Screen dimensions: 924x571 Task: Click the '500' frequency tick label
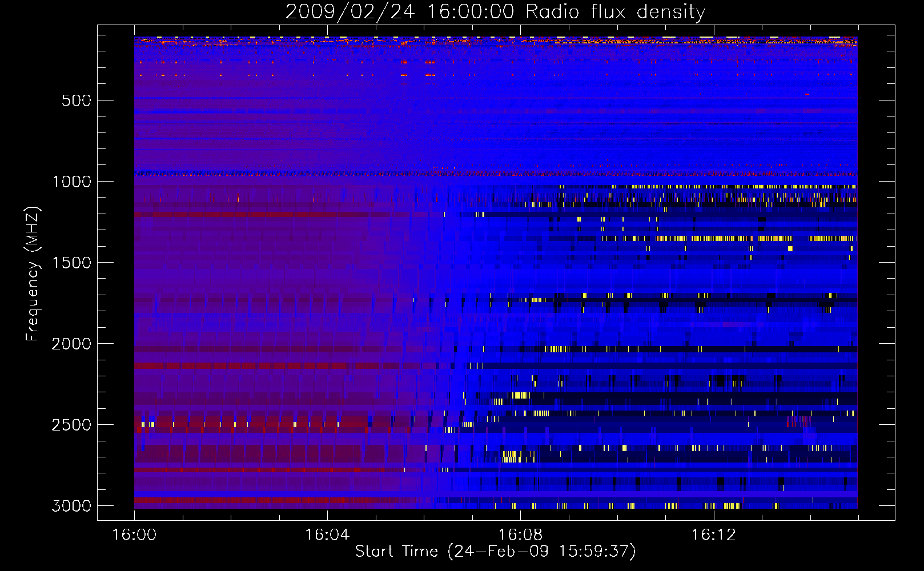[x=77, y=100]
